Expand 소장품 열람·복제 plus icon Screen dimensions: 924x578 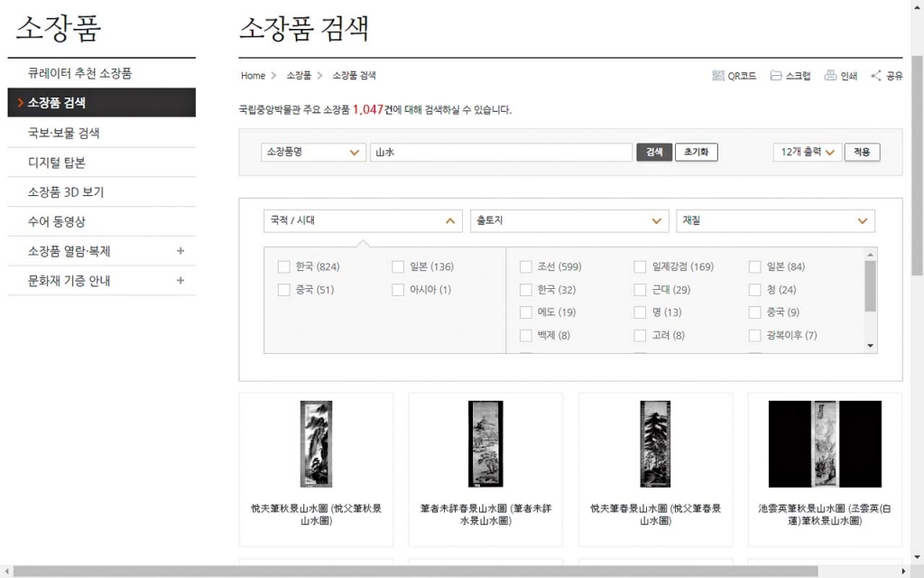pos(180,251)
